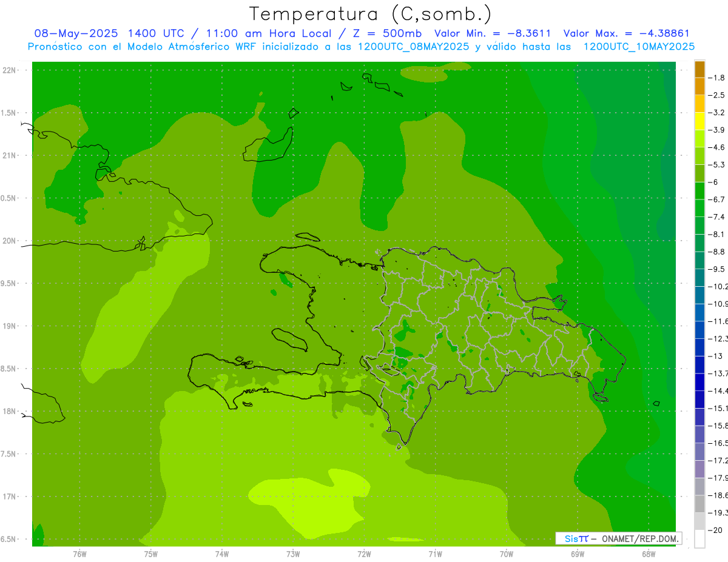Click the '-4.6' colorbar label
This screenshot has width=728, height=562.
(x=717, y=147)
